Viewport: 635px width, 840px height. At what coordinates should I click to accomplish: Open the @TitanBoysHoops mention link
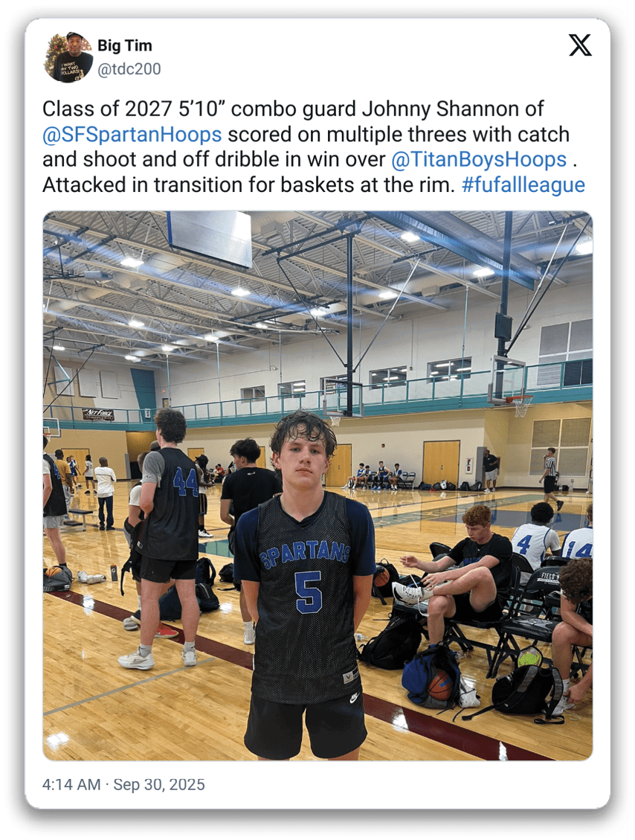[479, 160]
